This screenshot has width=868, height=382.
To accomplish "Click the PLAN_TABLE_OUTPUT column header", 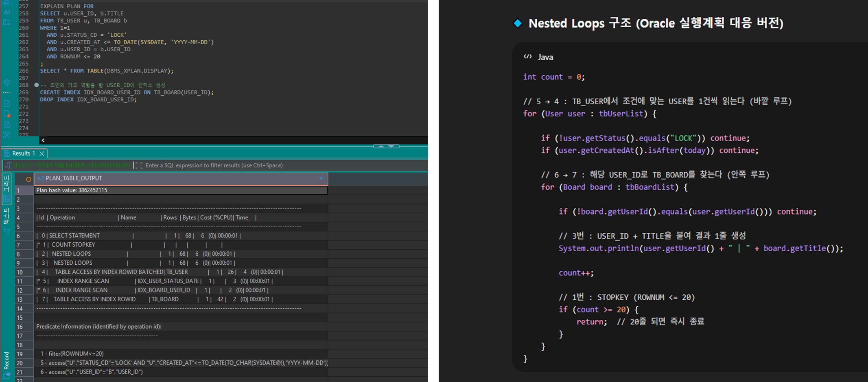I will (x=181, y=178).
